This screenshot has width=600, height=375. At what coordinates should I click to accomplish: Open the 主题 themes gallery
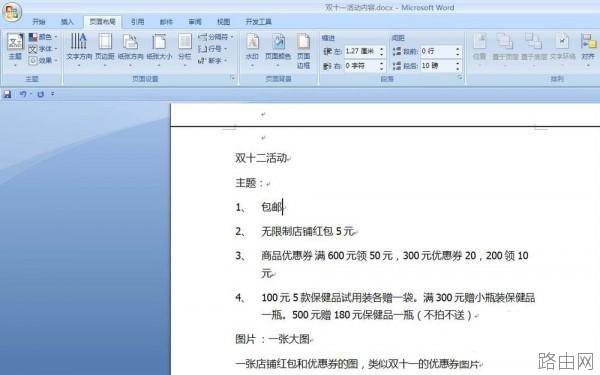pyautogui.click(x=15, y=50)
